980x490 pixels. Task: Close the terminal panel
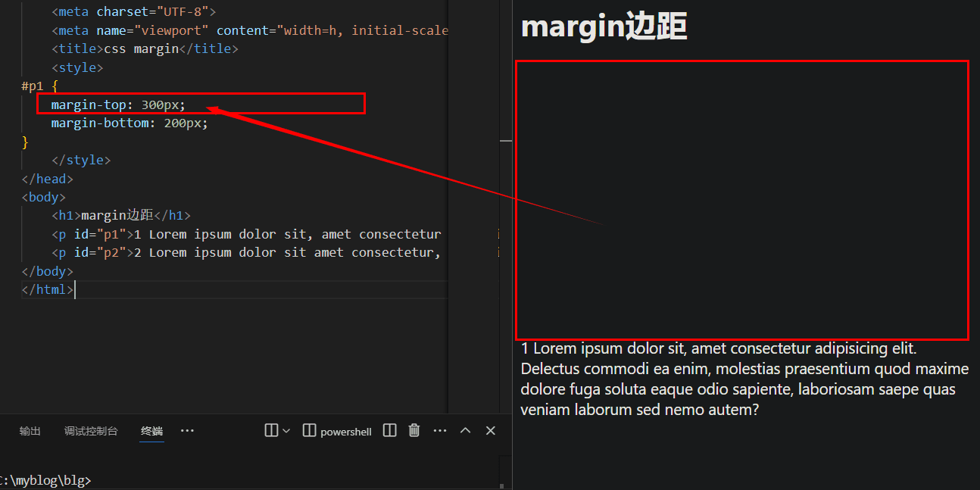pyautogui.click(x=491, y=431)
